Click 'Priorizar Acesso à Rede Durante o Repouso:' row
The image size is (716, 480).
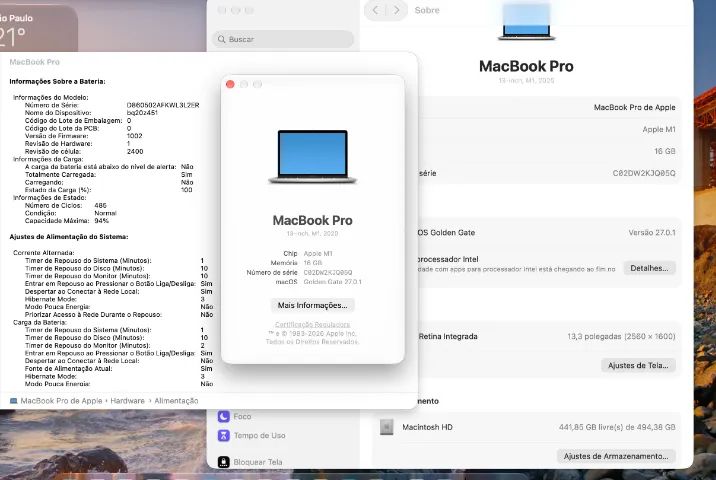coord(119,315)
